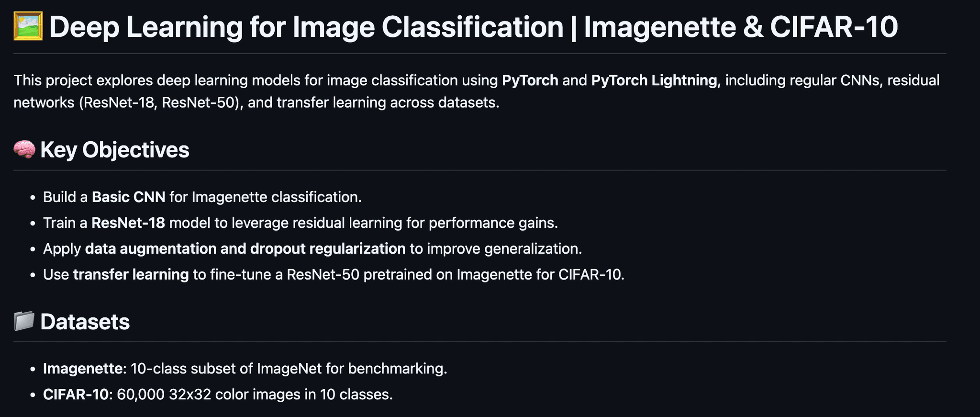The height and width of the screenshot is (417, 980).
Task: Click '60,000 32x32 color images' text
Action: [203, 394]
